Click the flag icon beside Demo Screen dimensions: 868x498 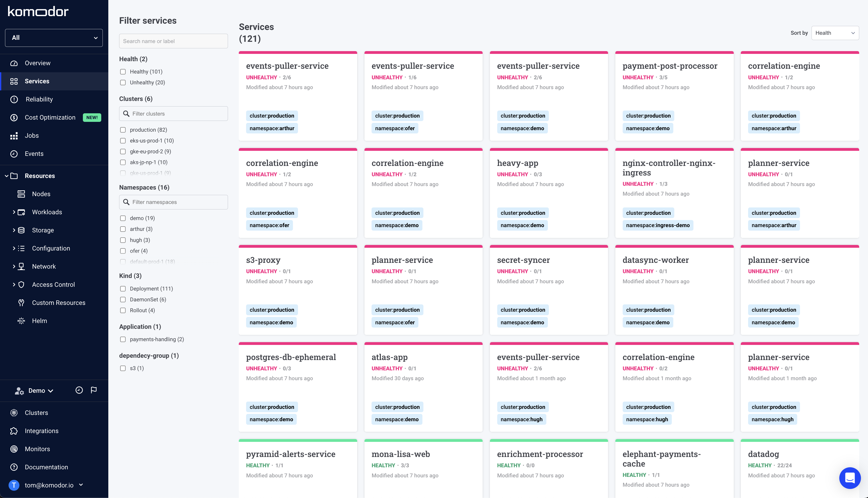click(x=94, y=390)
